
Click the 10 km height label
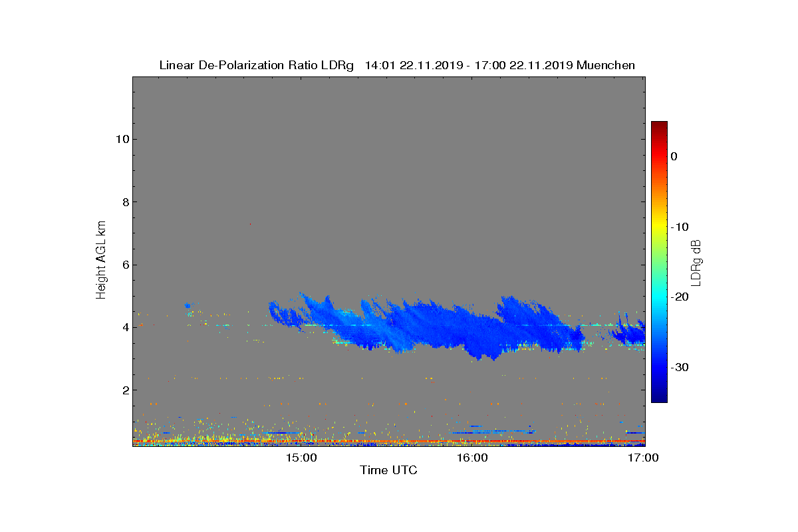122,139
